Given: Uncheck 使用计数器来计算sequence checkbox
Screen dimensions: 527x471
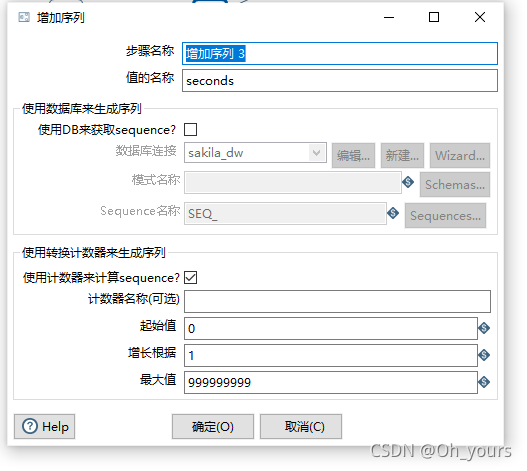Looking at the screenshot, I should coord(190,278).
